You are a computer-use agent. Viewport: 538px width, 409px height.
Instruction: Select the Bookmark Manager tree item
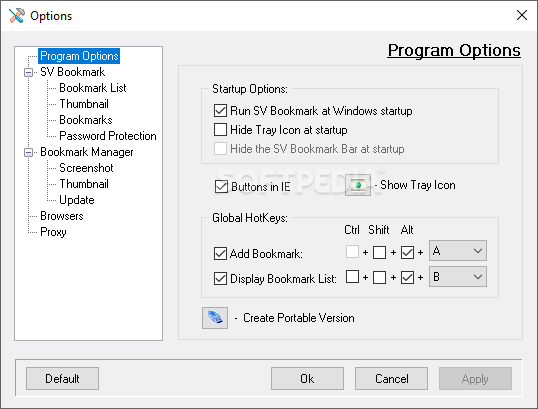click(x=86, y=152)
